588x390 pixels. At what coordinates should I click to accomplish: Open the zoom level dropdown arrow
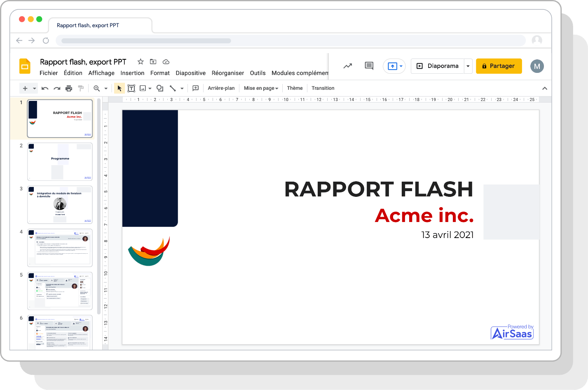tap(106, 89)
